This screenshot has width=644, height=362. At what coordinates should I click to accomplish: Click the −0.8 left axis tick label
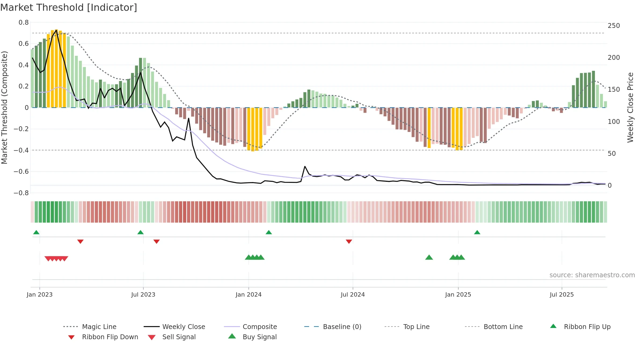(21, 193)
